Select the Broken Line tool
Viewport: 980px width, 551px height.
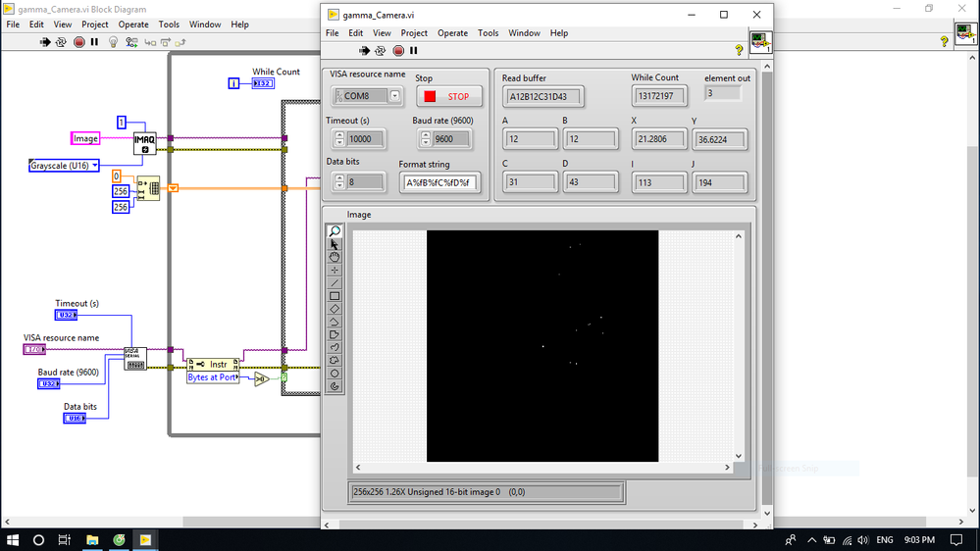point(335,322)
